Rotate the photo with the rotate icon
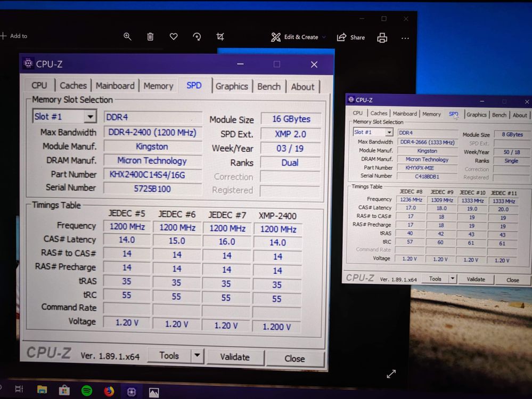The width and height of the screenshot is (532, 399). pos(197,37)
